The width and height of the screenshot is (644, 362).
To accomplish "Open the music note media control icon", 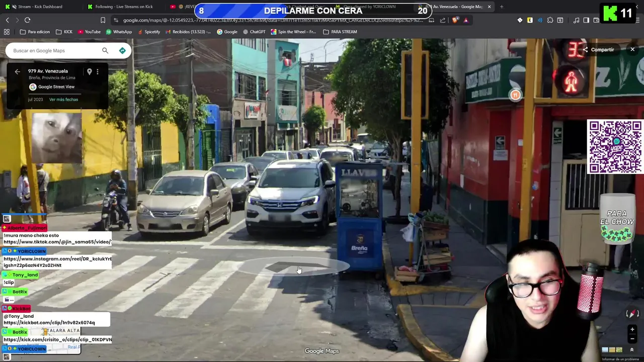I will (x=576, y=20).
